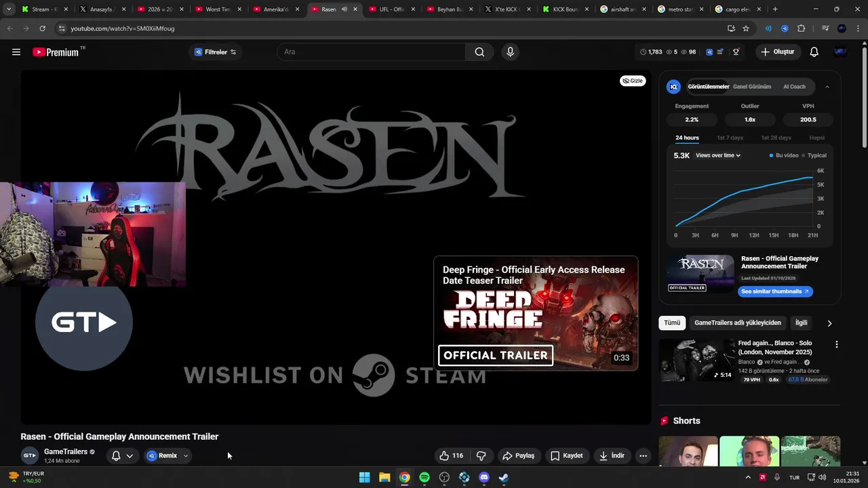Reload the page
Image resolution: width=868 pixels, height=488 pixels.
point(42,28)
